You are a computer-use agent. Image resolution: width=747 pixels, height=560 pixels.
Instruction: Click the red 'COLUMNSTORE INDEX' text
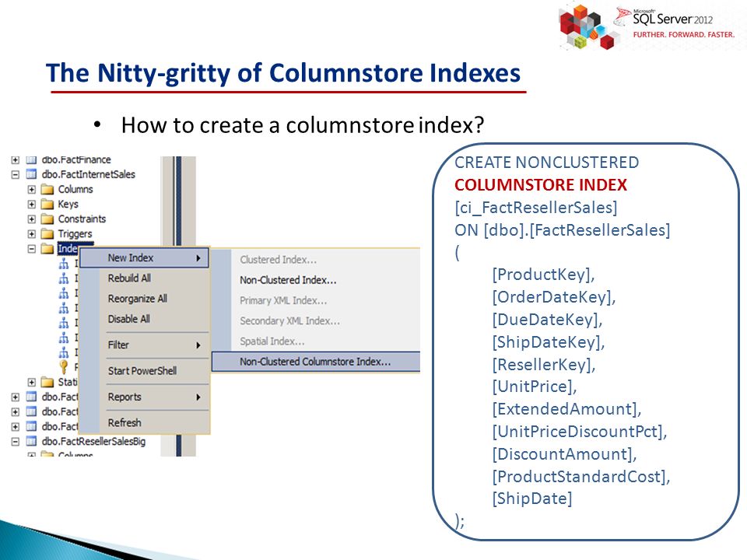[x=541, y=185]
